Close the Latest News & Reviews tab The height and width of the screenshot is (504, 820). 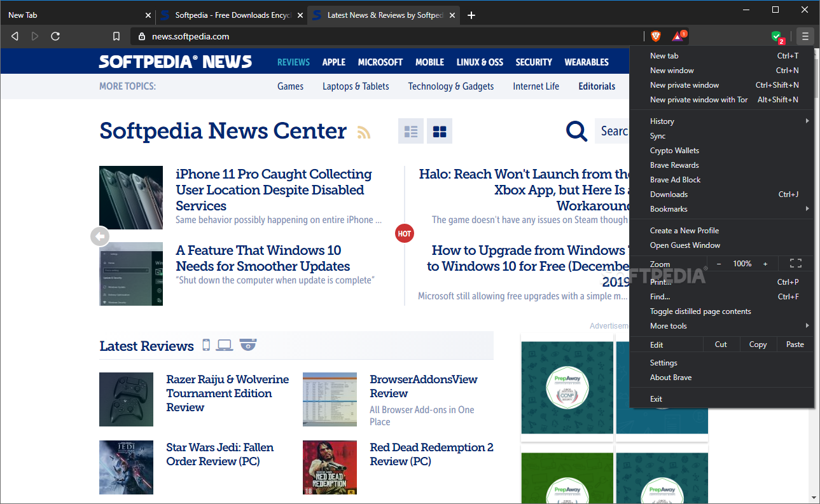tap(452, 15)
